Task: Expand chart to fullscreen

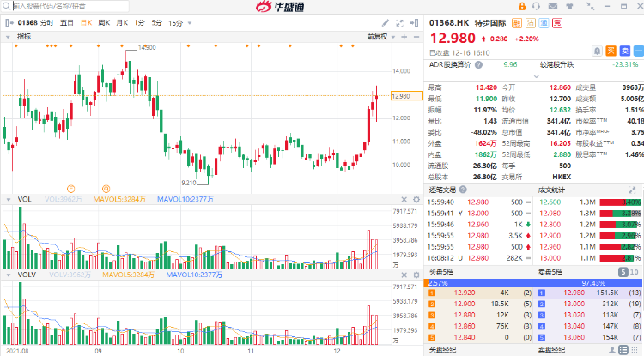Action: click(x=399, y=23)
